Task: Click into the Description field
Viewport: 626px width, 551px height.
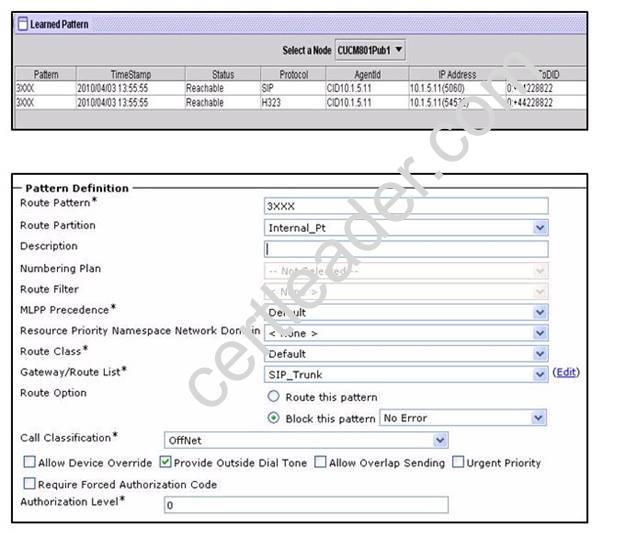Action: (x=406, y=249)
